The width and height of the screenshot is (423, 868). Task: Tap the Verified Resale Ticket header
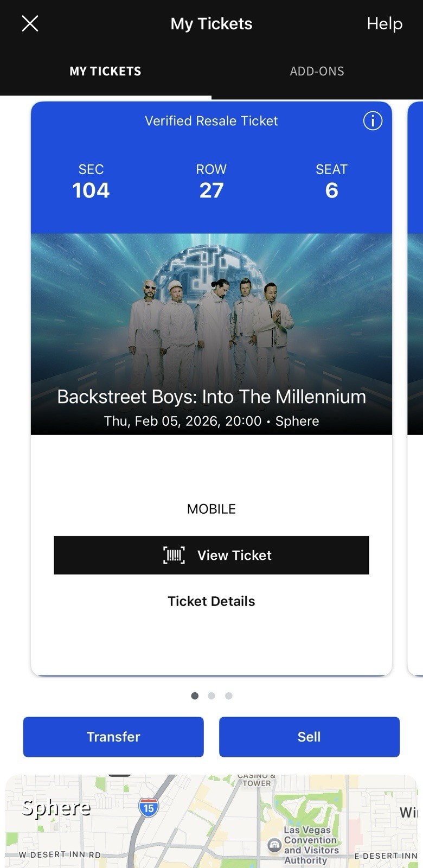pos(211,121)
